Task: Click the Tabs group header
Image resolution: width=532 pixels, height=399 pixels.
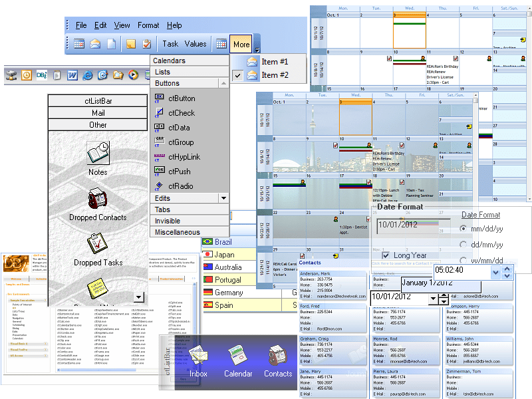Action: click(190, 209)
